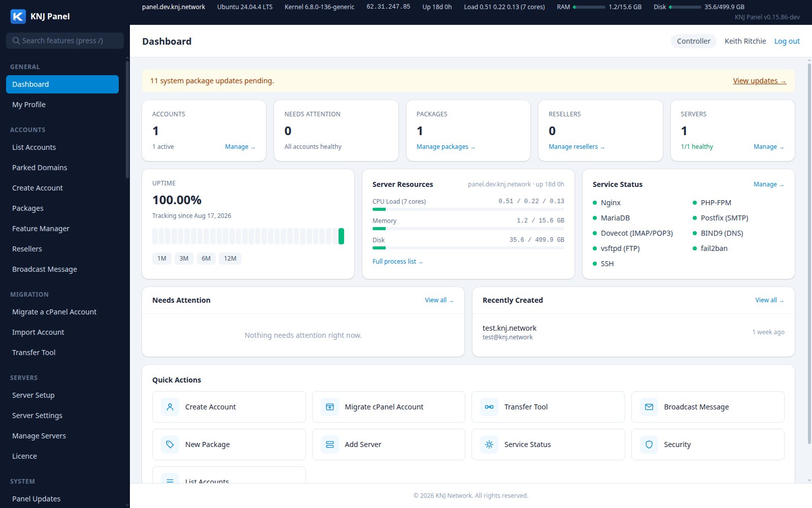The width and height of the screenshot is (812, 508).
Task: Click the upload icon on Migrate cPanel Account
Action: tap(330, 407)
